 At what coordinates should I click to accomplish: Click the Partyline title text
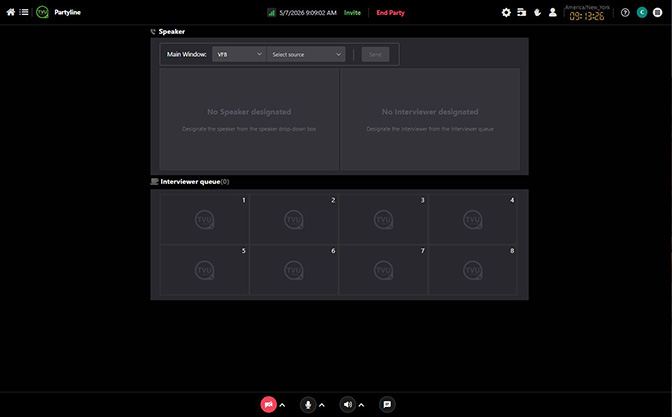[x=67, y=12]
